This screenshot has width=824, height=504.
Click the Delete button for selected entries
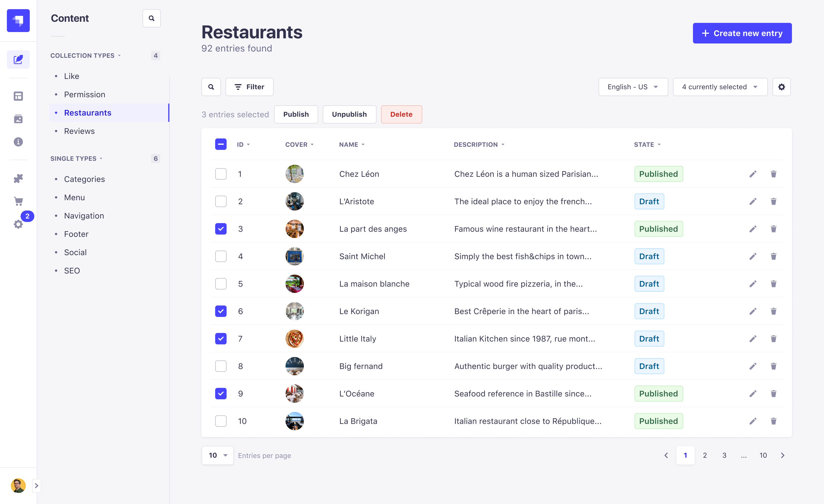pyautogui.click(x=401, y=114)
